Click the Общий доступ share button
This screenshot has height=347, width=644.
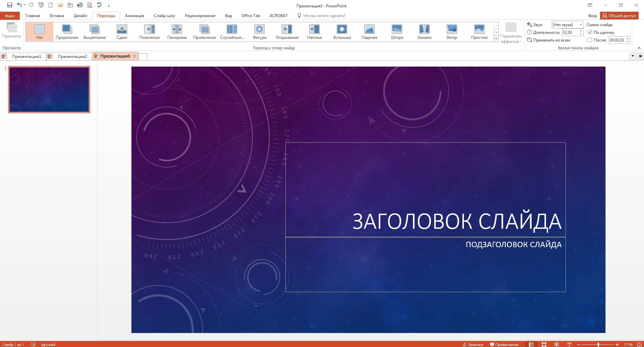point(619,16)
